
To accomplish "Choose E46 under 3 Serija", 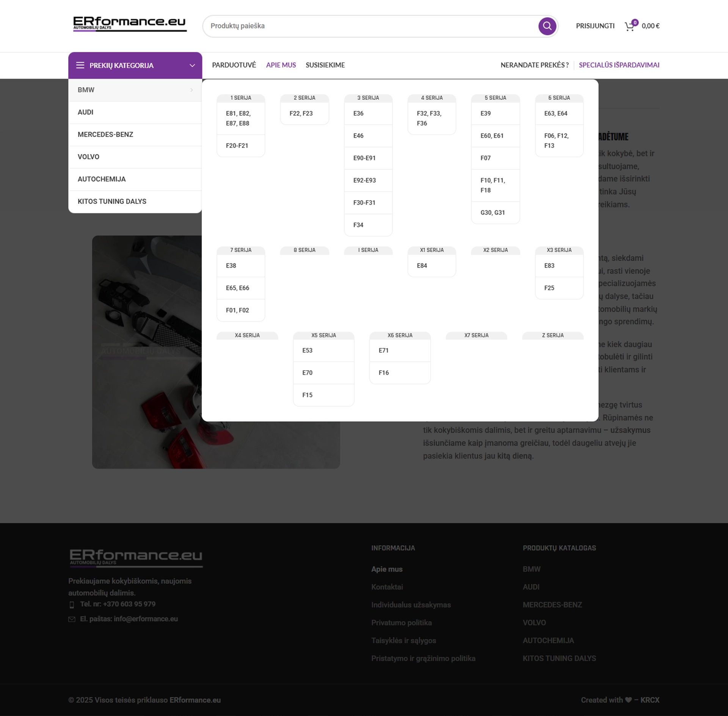I will point(368,136).
